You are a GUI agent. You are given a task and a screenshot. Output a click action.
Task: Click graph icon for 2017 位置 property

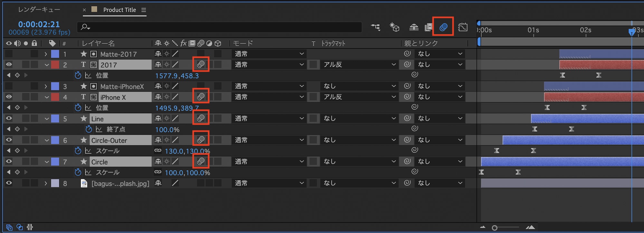88,76
